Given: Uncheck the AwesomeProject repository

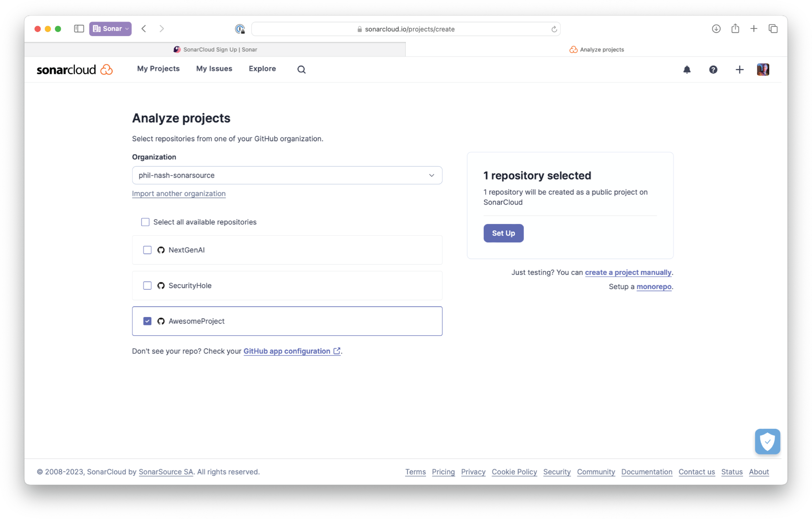Looking at the screenshot, I should tap(147, 321).
